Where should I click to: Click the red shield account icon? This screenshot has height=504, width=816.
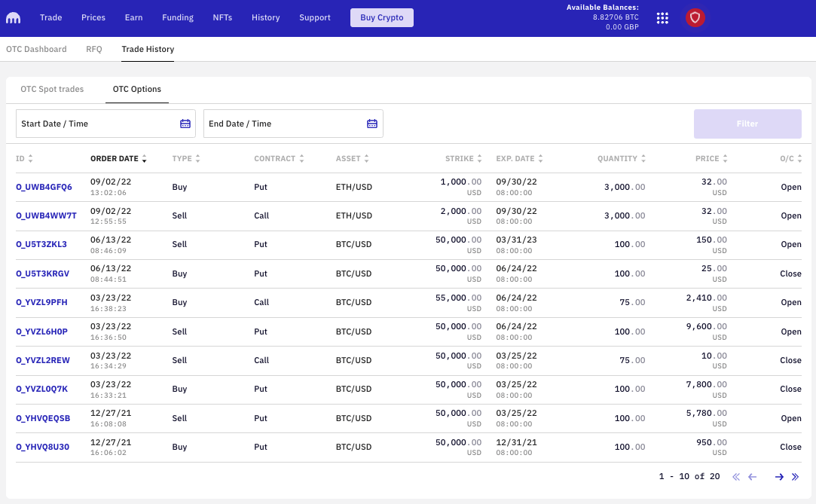(x=695, y=18)
